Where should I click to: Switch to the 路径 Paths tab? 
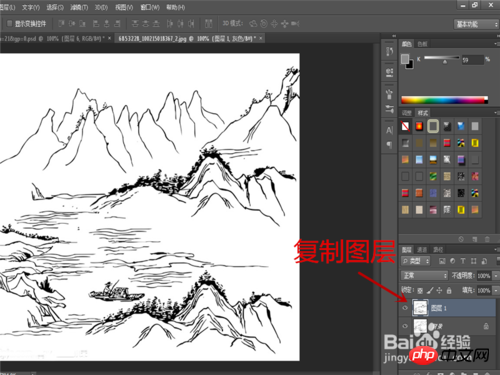click(x=438, y=250)
